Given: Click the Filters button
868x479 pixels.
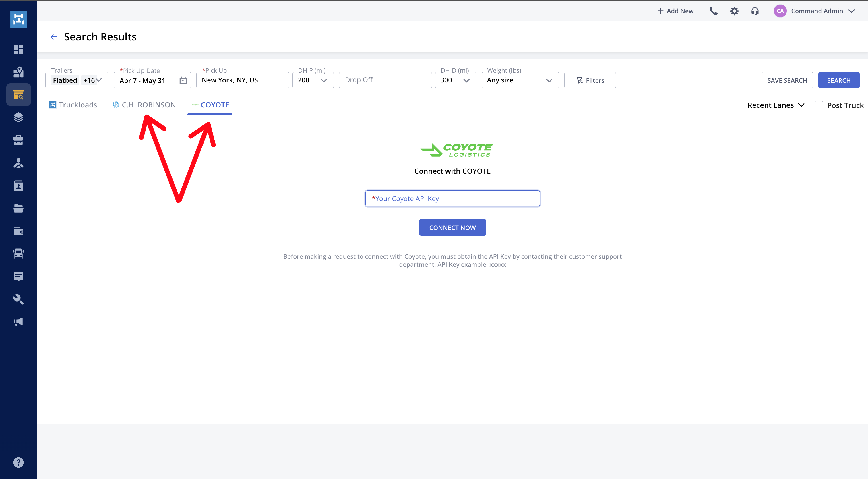Looking at the screenshot, I should point(590,80).
